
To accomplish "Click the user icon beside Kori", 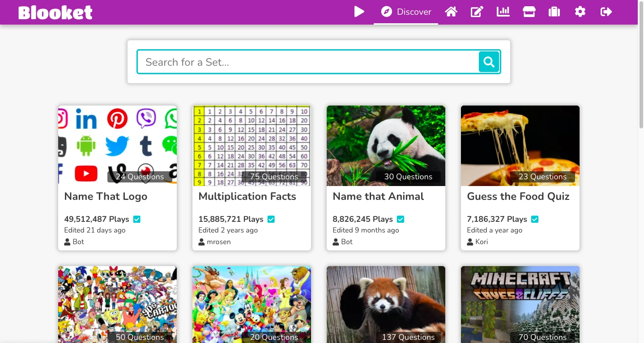I will (x=470, y=242).
